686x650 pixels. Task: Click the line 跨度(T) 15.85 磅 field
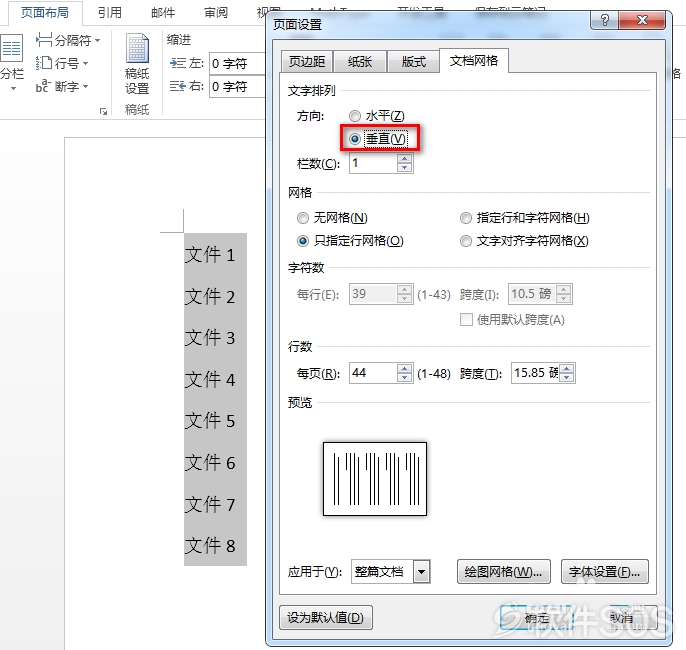point(535,373)
